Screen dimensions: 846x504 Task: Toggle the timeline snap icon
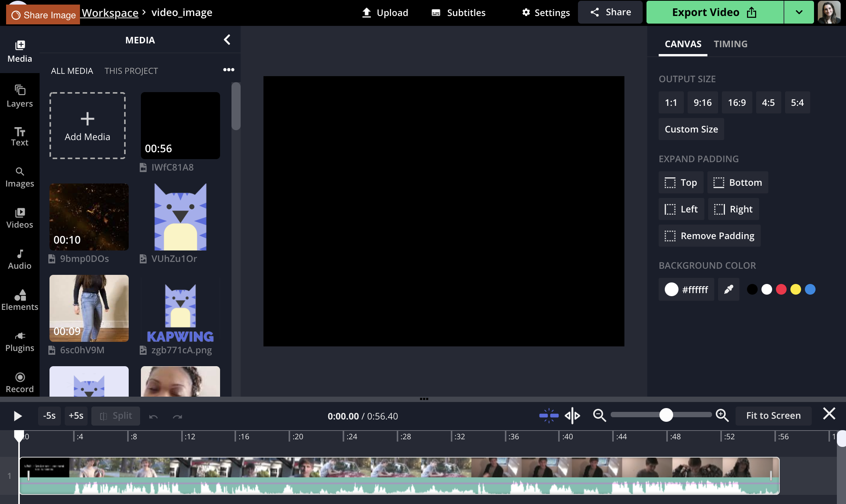(549, 415)
